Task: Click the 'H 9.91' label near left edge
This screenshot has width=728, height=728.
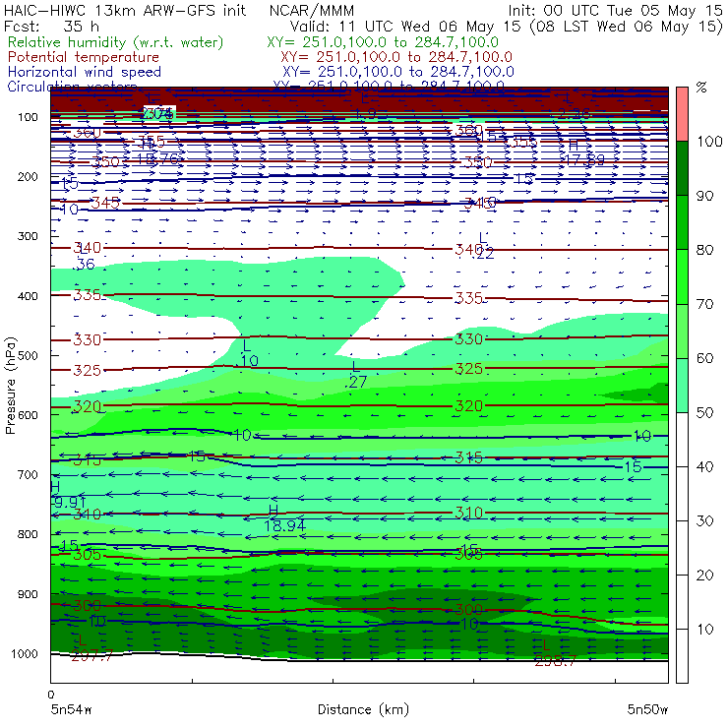Action: (x=69, y=495)
